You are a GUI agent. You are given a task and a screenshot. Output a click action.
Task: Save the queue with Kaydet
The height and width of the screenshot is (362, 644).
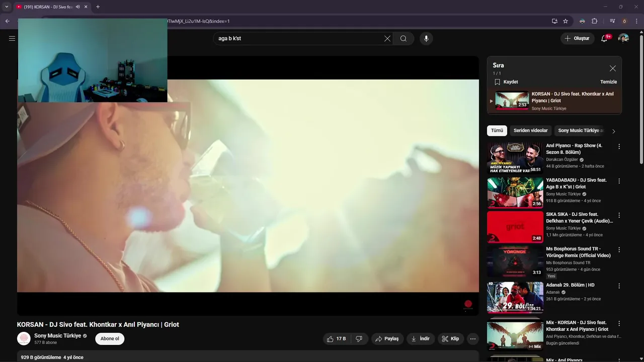point(506,82)
